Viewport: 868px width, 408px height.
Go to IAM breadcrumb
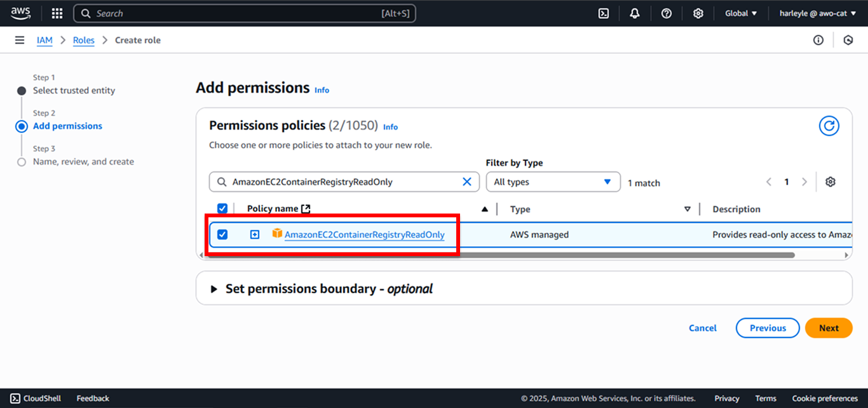tap(44, 40)
